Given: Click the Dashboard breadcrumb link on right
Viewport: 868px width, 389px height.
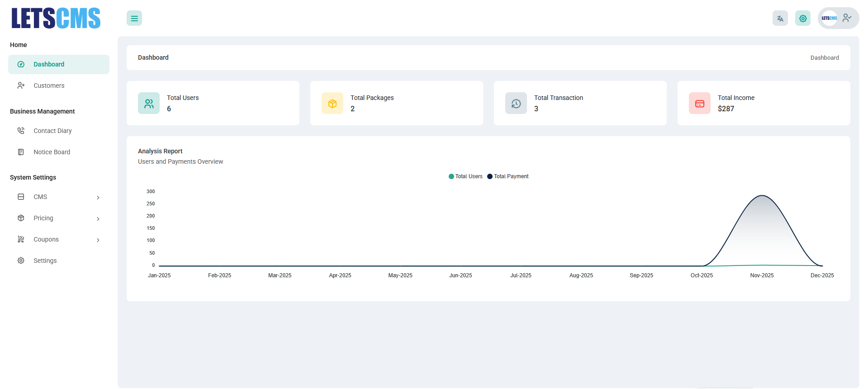Looking at the screenshot, I should click(824, 58).
